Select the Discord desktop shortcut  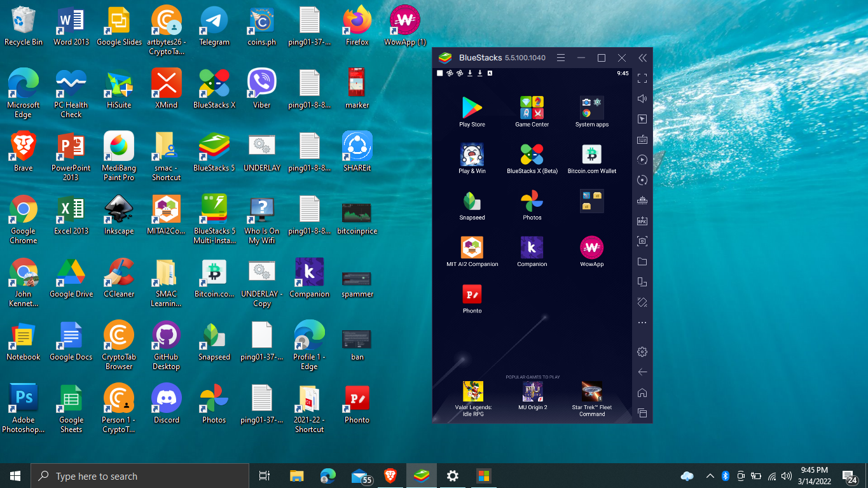click(x=167, y=404)
